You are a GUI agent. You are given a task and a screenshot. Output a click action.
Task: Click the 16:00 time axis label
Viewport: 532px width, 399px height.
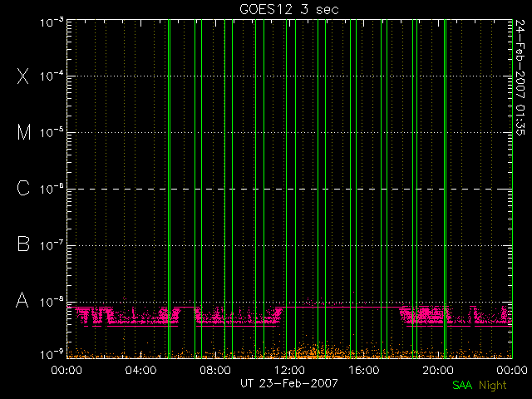(364, 370)
